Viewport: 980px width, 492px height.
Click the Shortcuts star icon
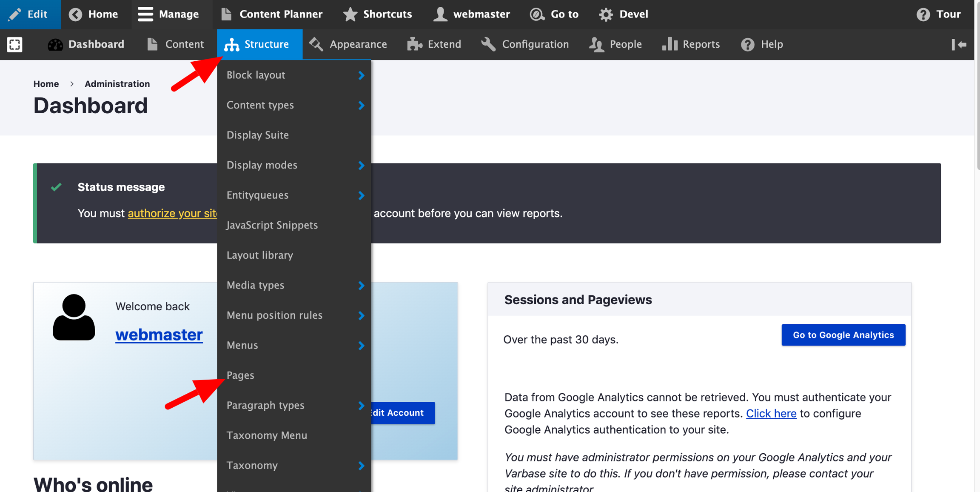coord(350,14)
